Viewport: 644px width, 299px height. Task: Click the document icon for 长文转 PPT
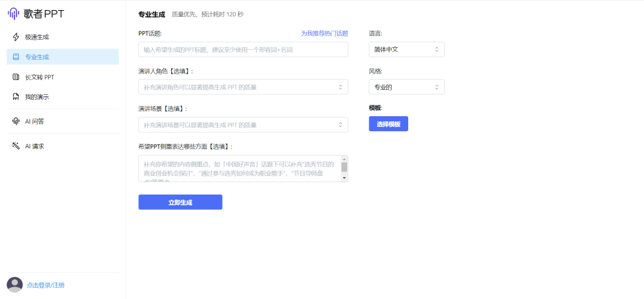(x=16, y=77)
